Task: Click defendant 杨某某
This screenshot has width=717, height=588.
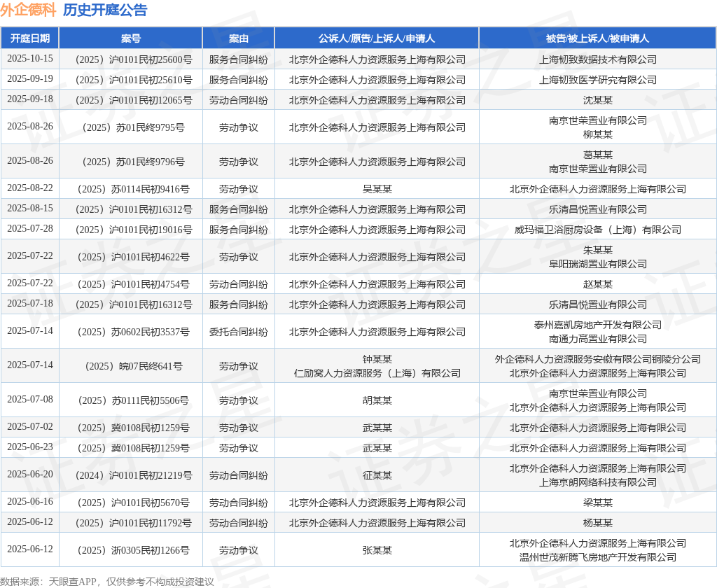Action: (x=598, y=523)
